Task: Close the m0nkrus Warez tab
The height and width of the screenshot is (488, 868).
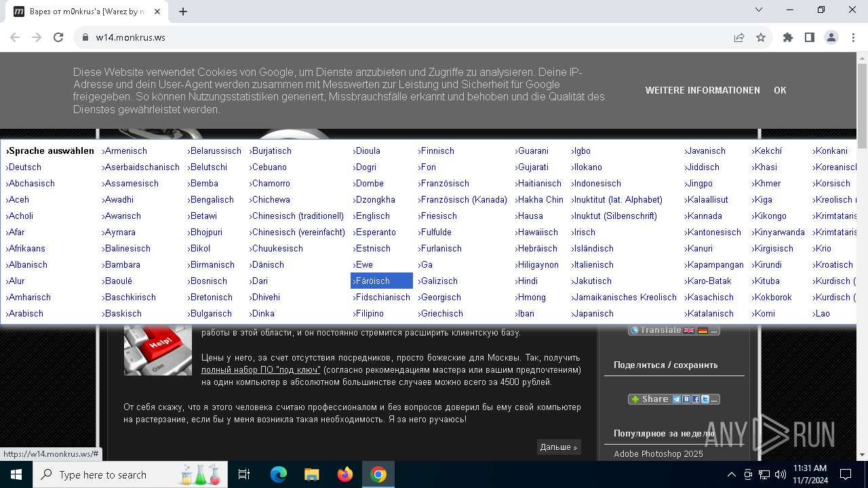Action: point(158,12)
